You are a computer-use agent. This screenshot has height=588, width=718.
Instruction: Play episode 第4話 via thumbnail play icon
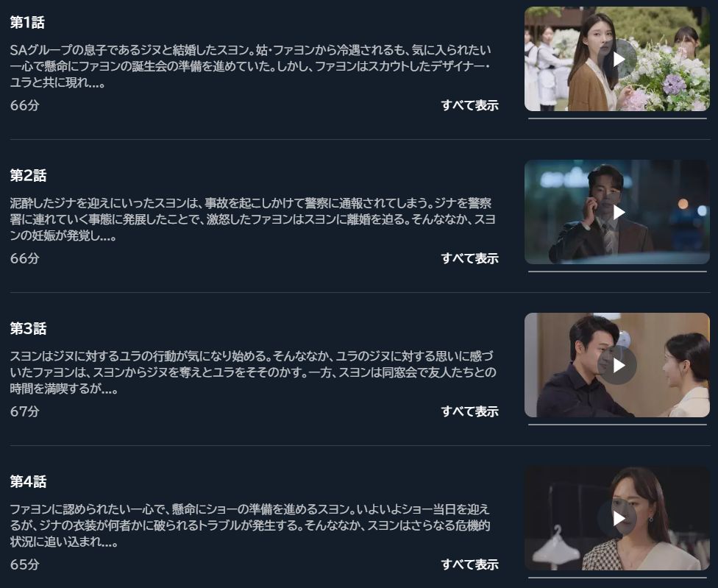point(617,518)
